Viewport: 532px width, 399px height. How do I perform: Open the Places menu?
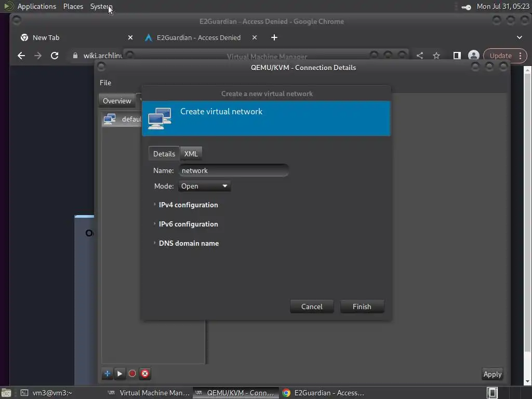(73, 6)
